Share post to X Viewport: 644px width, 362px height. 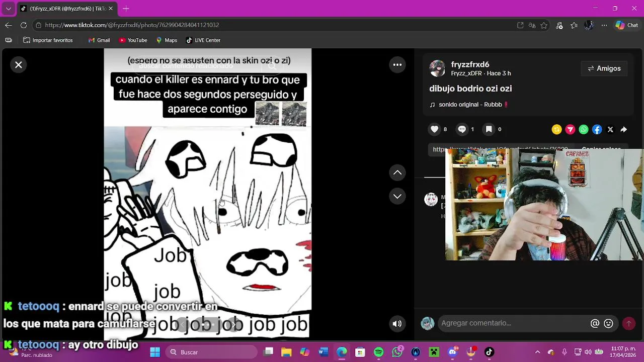click(610, 130)
